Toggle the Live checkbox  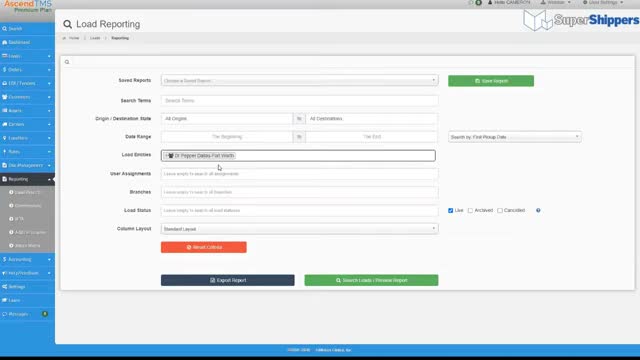pos(451,211)
